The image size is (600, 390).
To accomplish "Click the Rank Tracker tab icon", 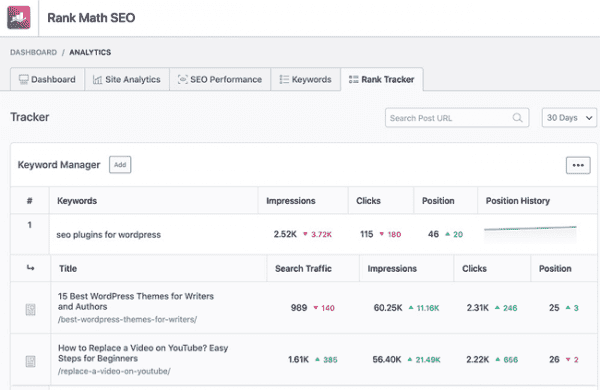I will click(x=354, y=79).
